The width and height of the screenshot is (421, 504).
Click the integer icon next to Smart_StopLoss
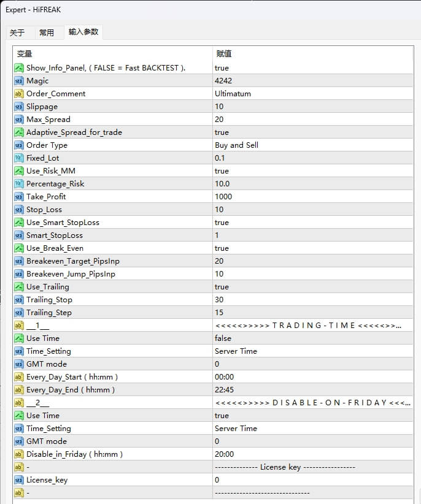pyautogui.click(x=19, y=235)
